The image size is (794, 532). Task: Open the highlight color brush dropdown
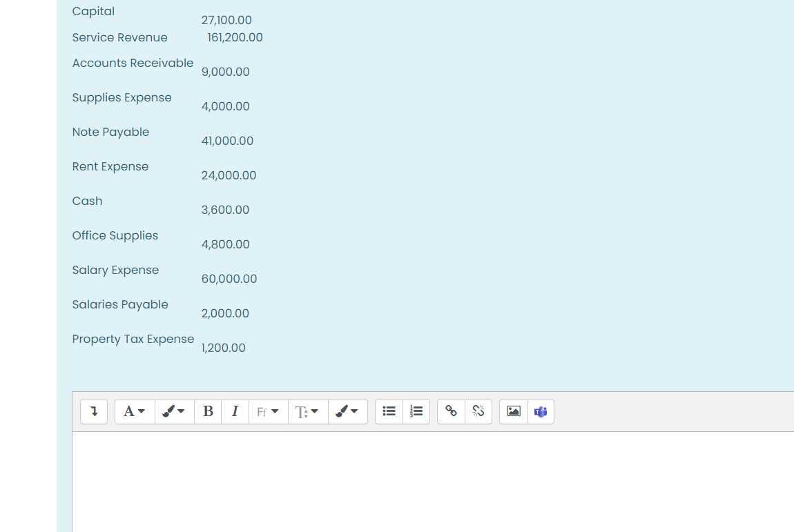[347, 411]
